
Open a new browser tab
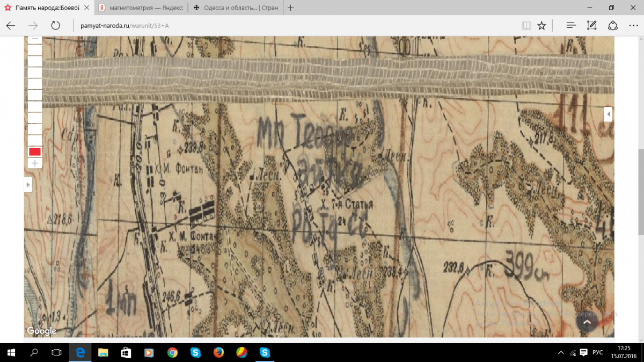pyautogui.click(x=290, y=8)
